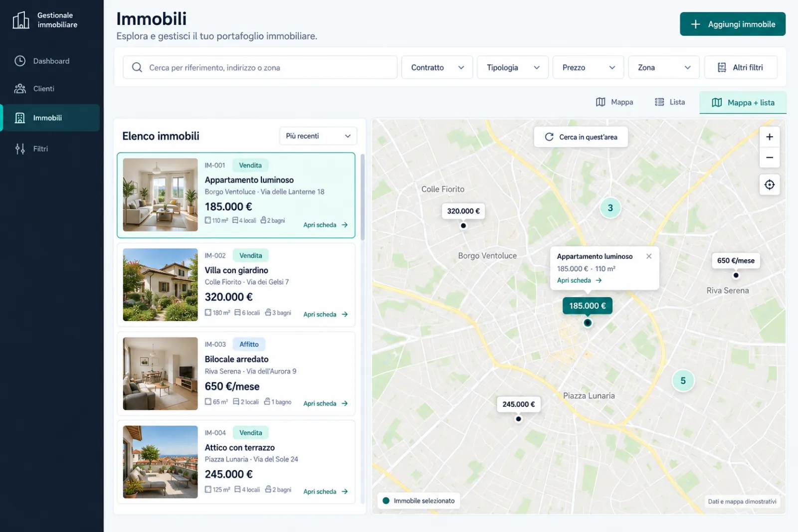Open the Dashboard section
This screenshot has height=532, width=798.
coord(52,61)
